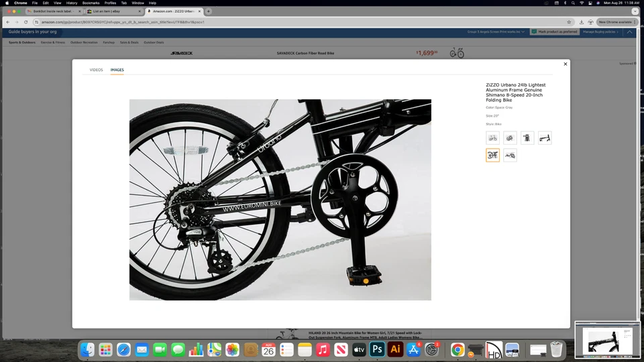Open the Trash in the dock
Image resolution: width=644 pixels, height=362 pixels.
(x=556, y=350)
